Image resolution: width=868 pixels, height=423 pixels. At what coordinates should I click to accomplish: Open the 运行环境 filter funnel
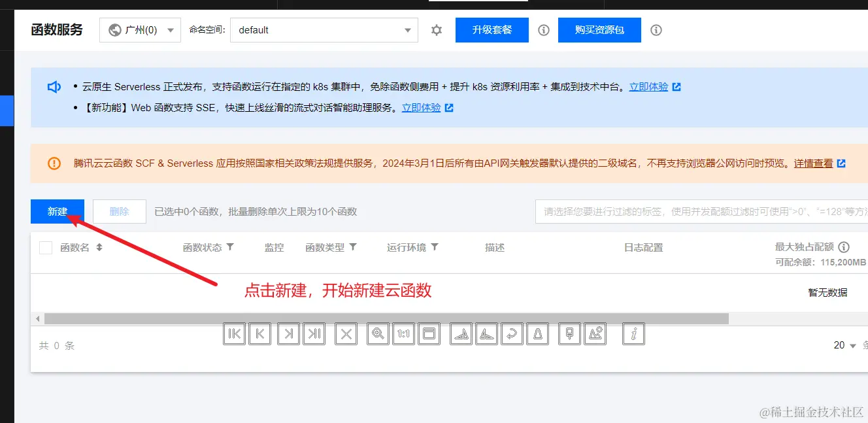[435, 247]
